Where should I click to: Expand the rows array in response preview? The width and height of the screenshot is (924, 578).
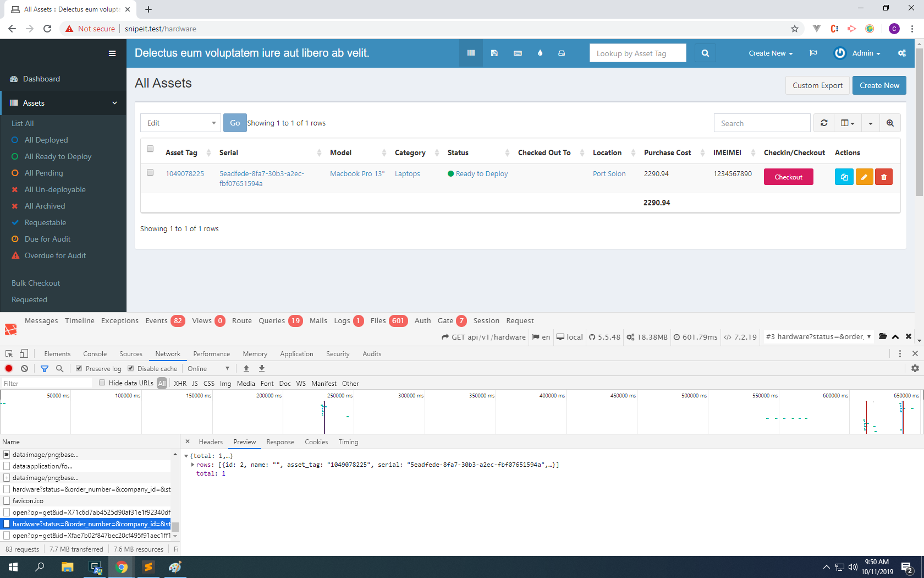[193, 465]
